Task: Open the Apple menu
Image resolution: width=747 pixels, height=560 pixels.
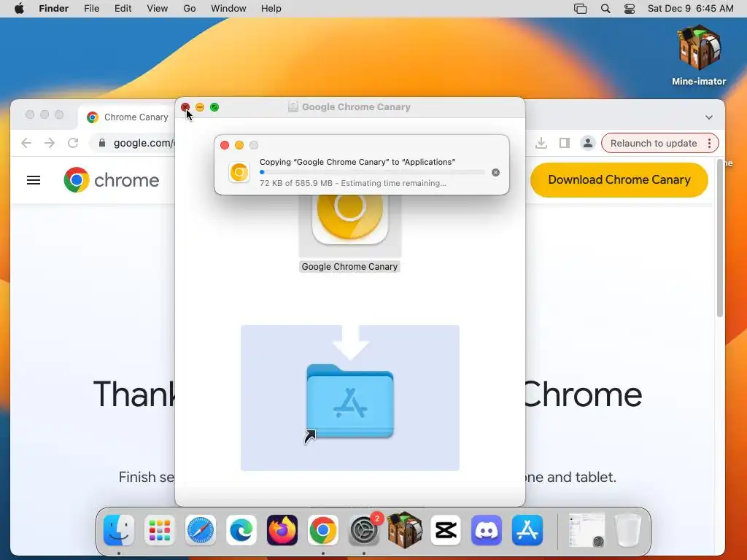Action: point(19,9)
